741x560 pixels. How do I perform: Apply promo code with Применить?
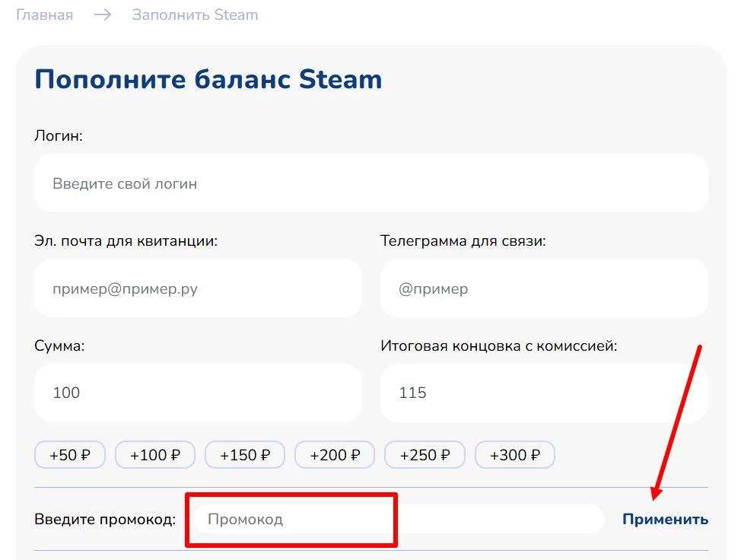coord(665,519)
